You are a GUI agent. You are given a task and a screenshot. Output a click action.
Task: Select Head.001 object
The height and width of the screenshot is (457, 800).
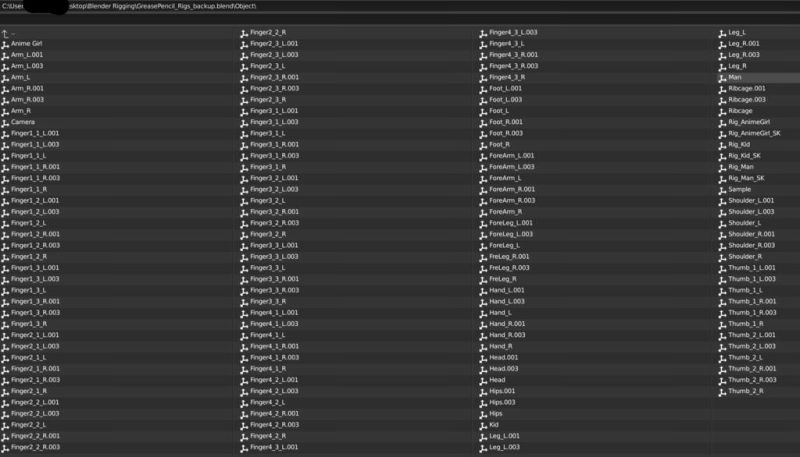tap(503, 358)
